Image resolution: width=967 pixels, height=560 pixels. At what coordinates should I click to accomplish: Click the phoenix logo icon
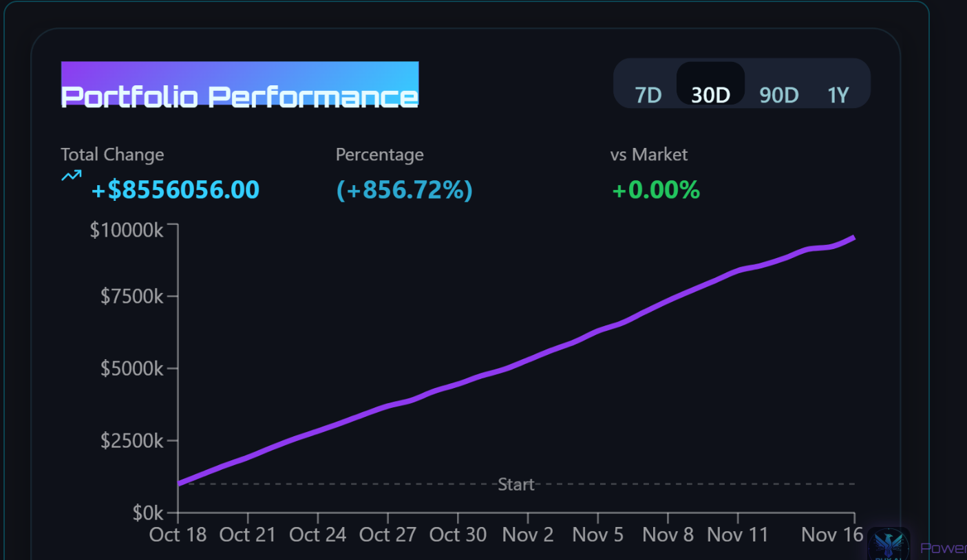[889, 545]
